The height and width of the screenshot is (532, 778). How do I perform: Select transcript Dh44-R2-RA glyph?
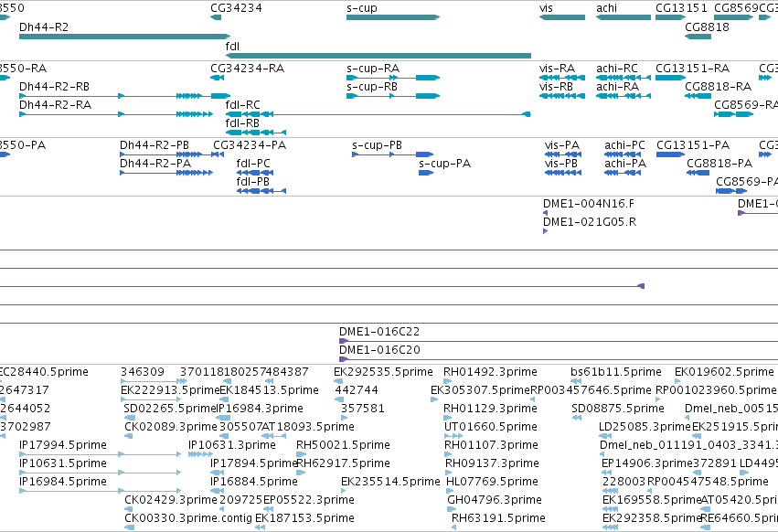(116, 114)
